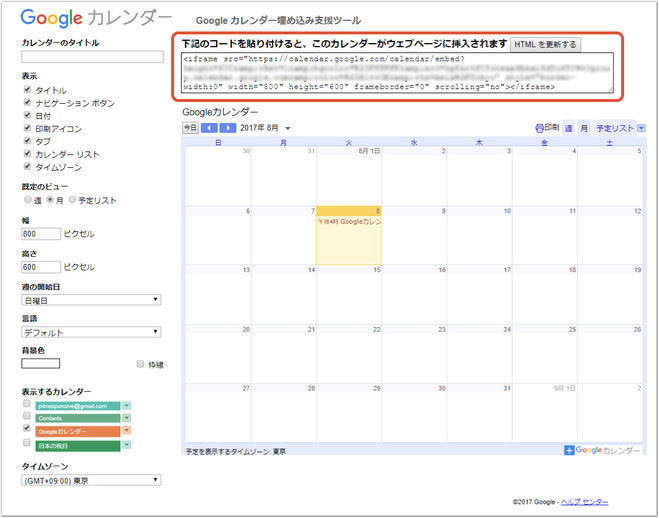
Task: Uncheck the Googleカレンダー calendar checkbox
Action: click(27, 428)
